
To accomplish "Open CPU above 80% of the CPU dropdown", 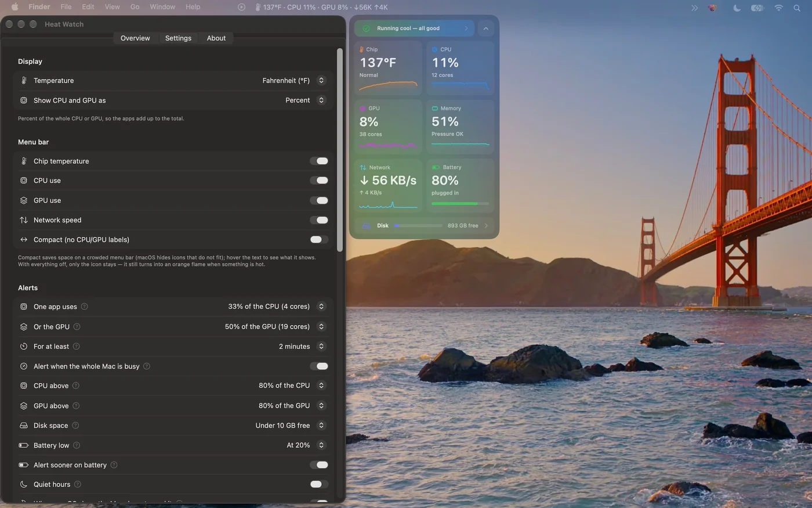I will pyautogui.click(x=292, y=385).
